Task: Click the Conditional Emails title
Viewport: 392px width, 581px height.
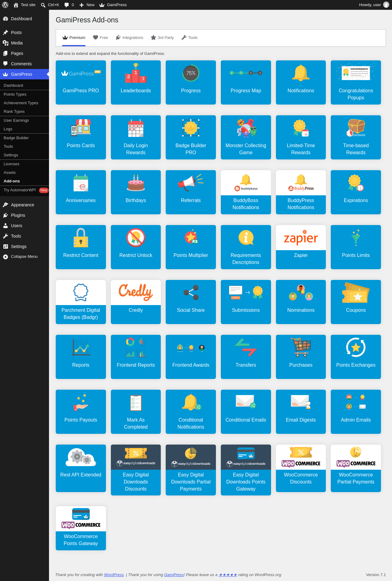Action: pyautogui.click(x=246, y=420)
